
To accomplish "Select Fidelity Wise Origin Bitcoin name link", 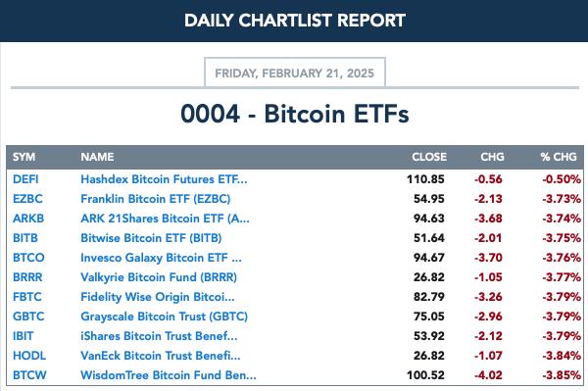I will [x=158, y=297].
